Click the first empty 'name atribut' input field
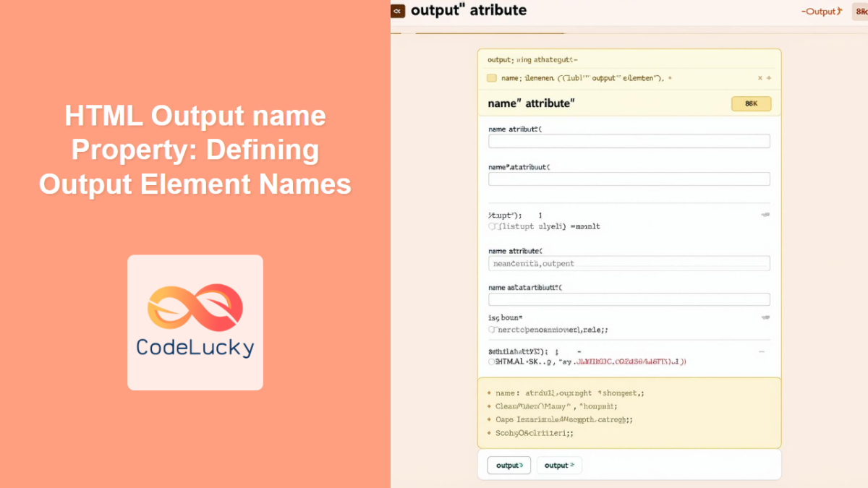Screen dimensions: 868x488 click(629, 141)
